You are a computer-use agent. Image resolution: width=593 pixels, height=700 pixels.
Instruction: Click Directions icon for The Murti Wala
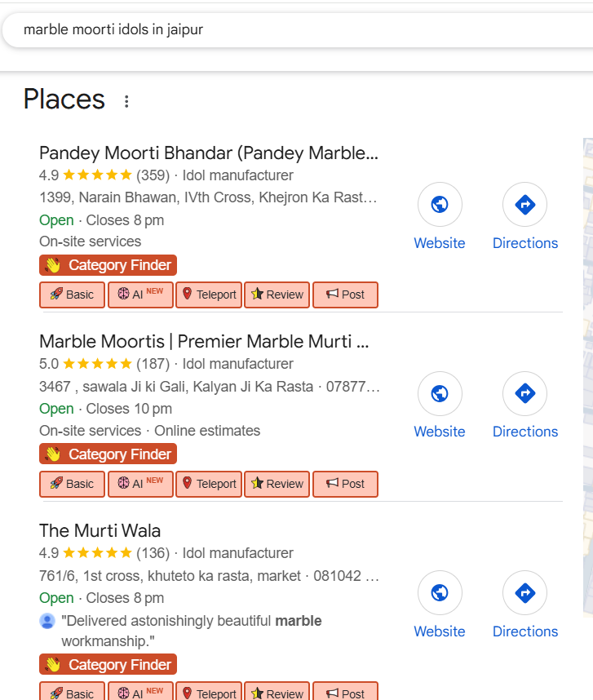click(x=524, y=593)
